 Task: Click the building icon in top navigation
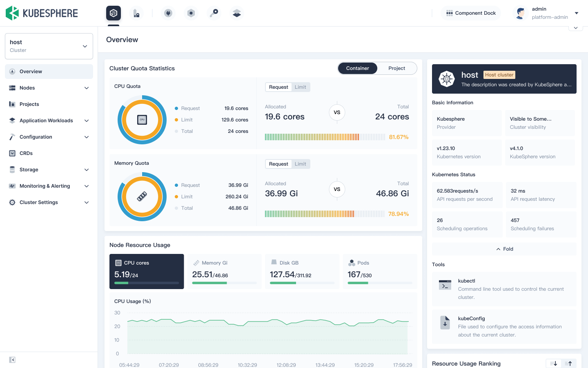(136, 13)
